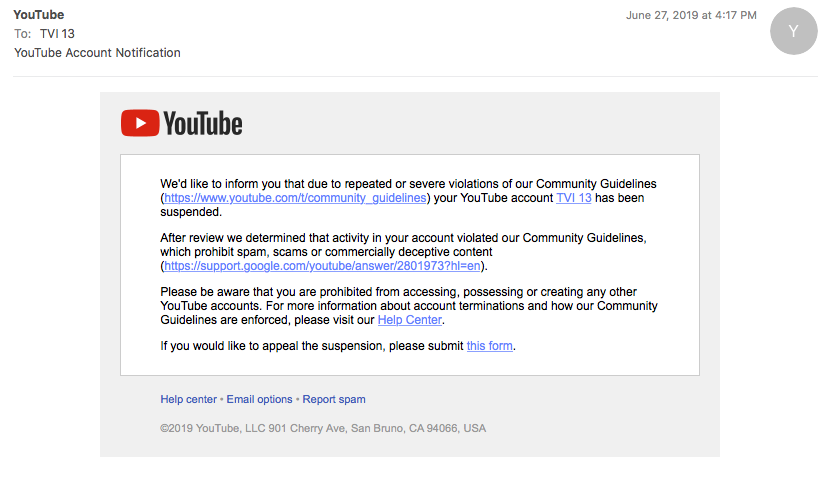The image size is (827, 482).
Task: Click the ©2019 YouTube, LLC address line
Action: pyautogui.click(x=323, y=428)
